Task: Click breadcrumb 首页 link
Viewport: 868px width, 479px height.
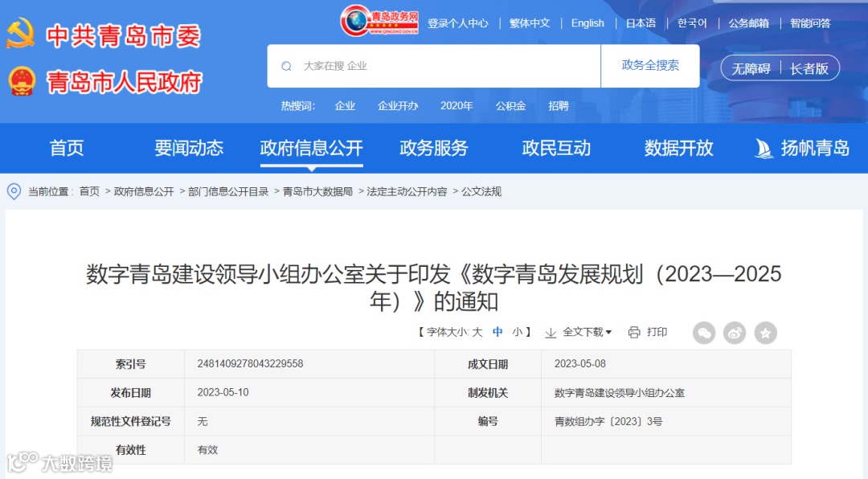Action: [89, 191]
